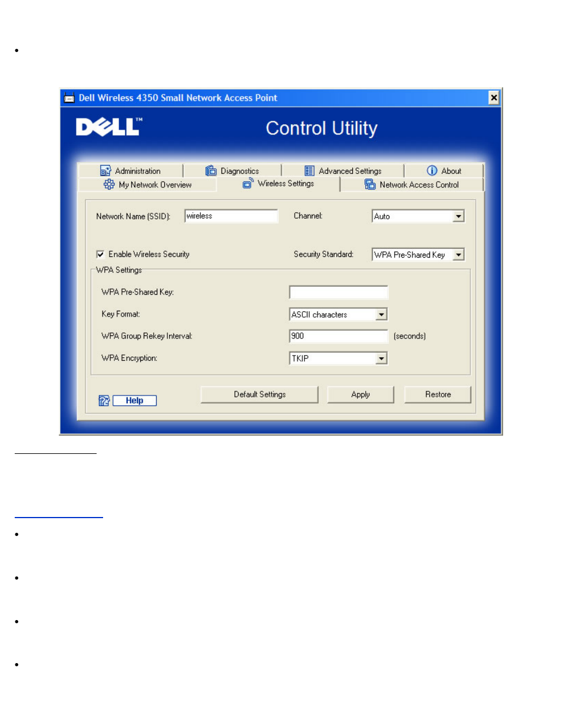The width and height of the screenshot is (562, 728).
Task: Click the 'Security Standard:' label
Action: 323,254
